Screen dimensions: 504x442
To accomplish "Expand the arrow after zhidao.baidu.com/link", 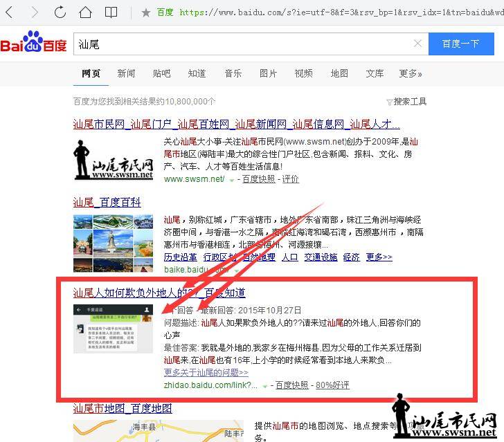I will [265, 386].
